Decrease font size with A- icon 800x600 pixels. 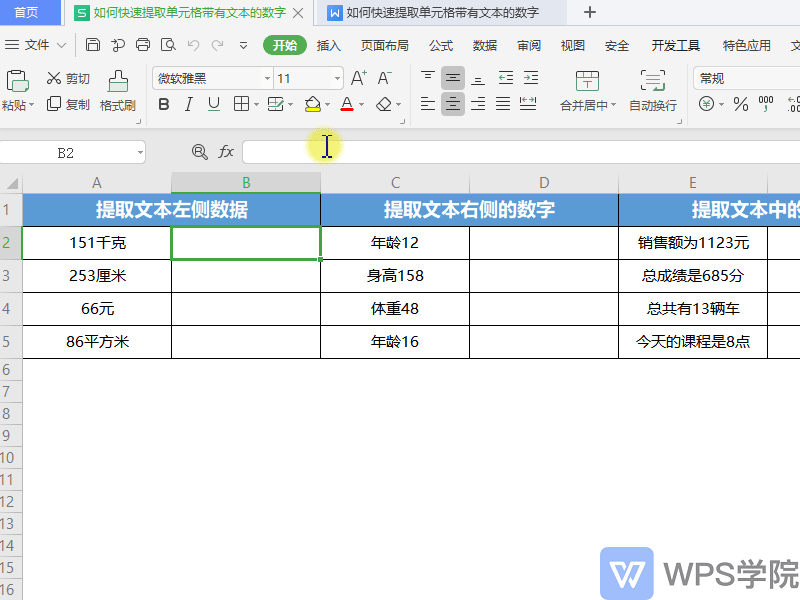(384, 78)
